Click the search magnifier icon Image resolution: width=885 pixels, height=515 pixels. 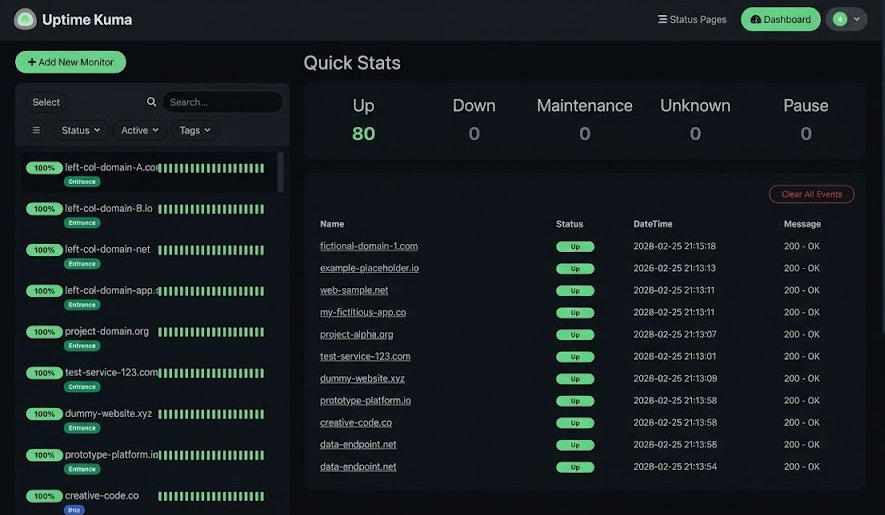coord(151,102)
